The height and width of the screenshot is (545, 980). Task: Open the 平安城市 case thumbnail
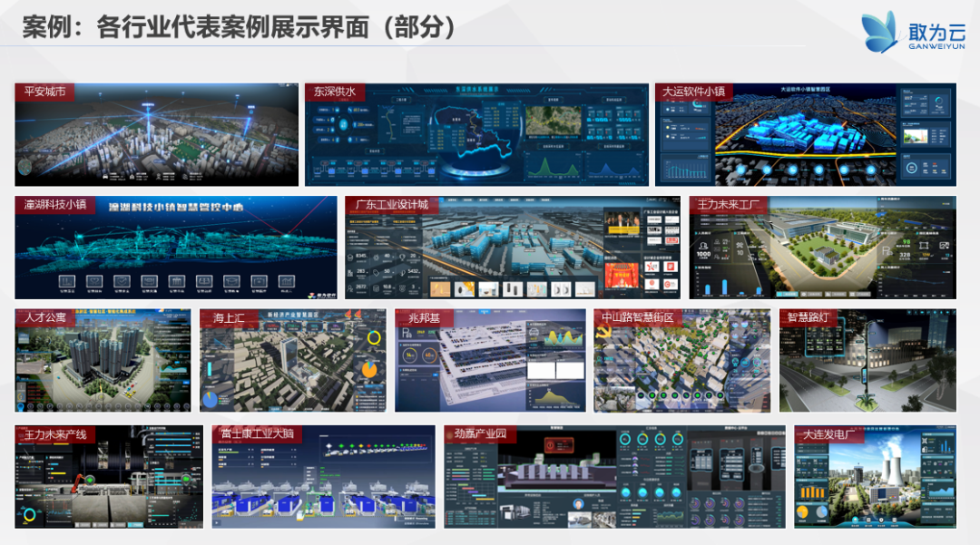[x=157, y=134]
